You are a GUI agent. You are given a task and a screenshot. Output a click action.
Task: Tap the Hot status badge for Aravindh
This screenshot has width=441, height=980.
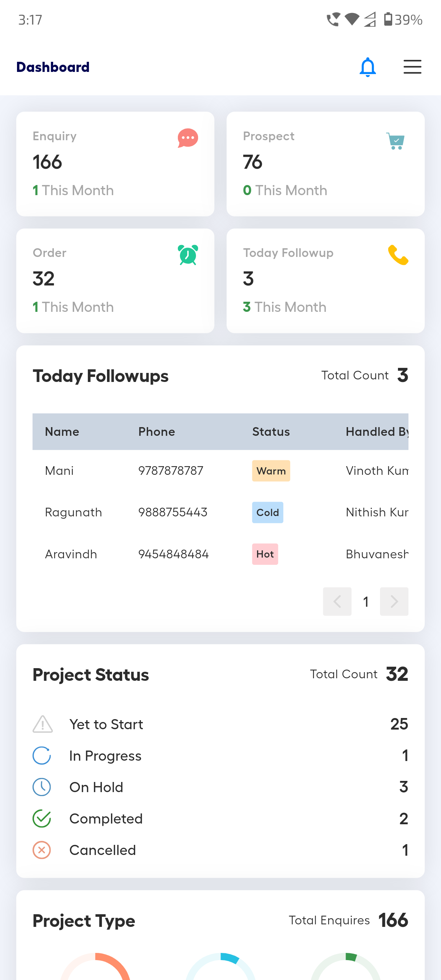click(x=265, y=554)
